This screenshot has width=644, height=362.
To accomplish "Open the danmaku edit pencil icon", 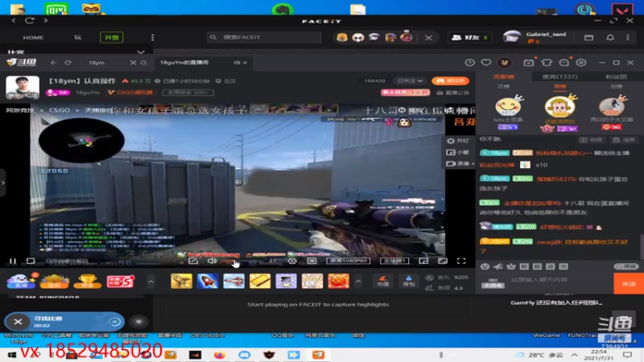I will pyautogui.click(x=193, y=261).
